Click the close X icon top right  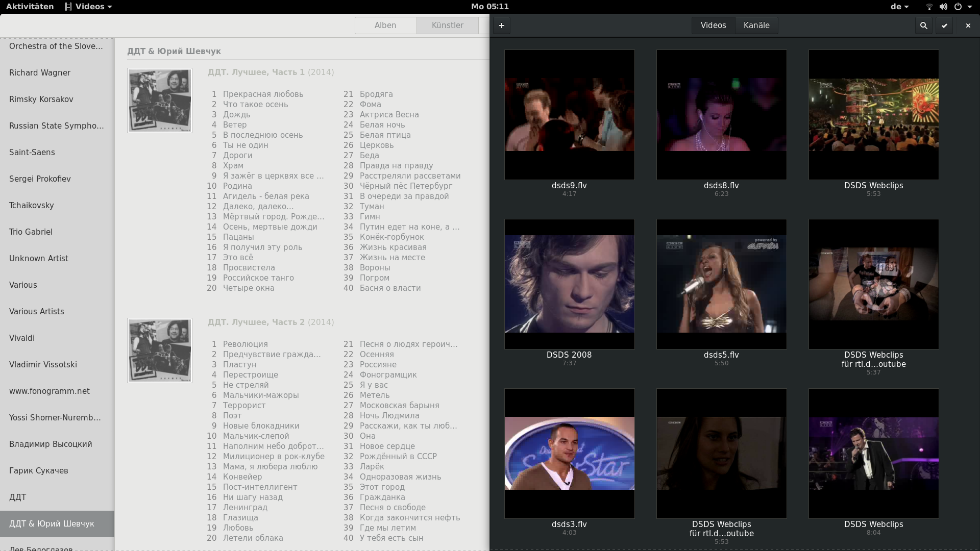pos(968,25)
